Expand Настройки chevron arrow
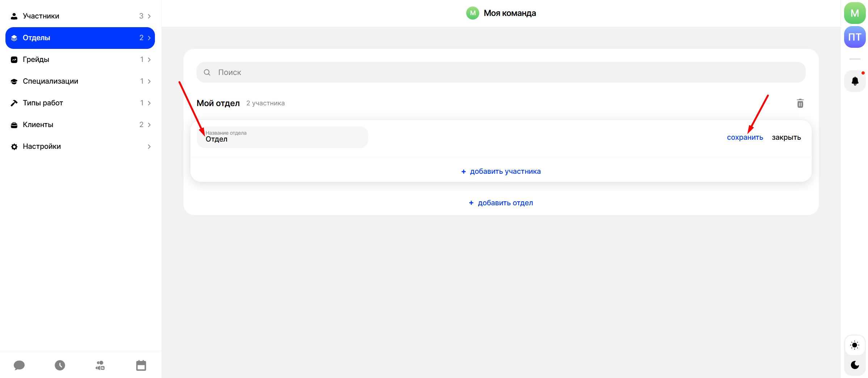 [x=149, y=147]
